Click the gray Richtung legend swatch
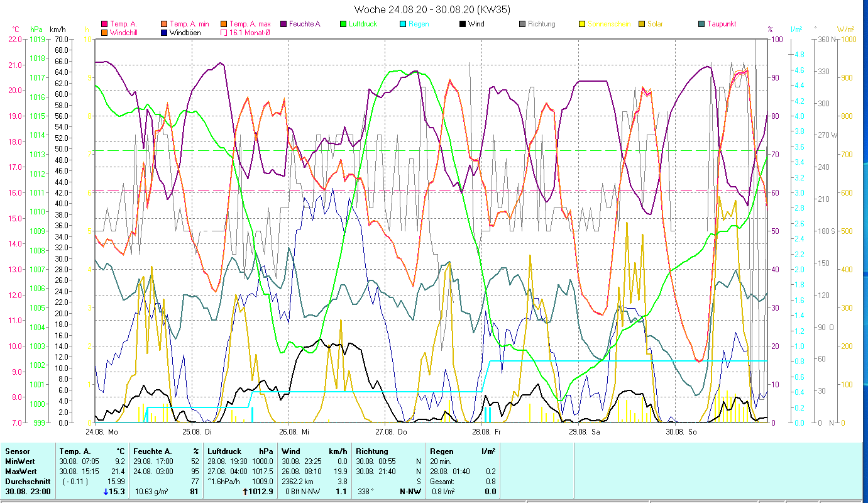The height and width of the screenshot is (503, 868). [522, 24]
